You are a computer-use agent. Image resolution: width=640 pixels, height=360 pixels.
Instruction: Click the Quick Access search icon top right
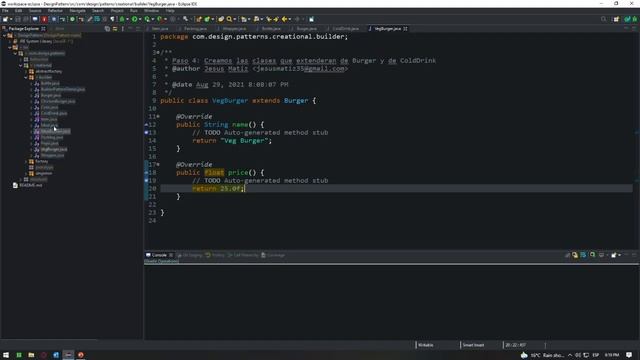[604, 19]
